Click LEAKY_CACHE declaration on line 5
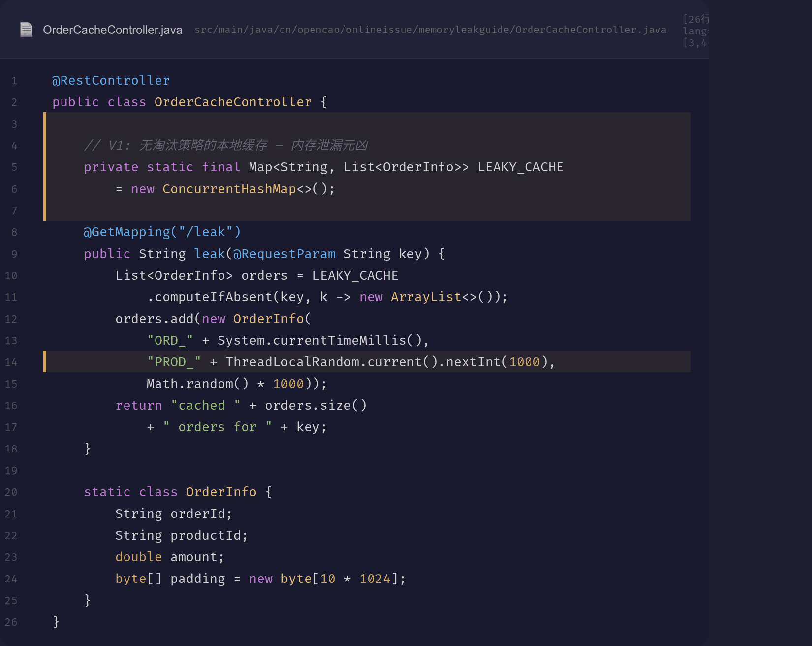The image size is (812, 646). (521, 167)
